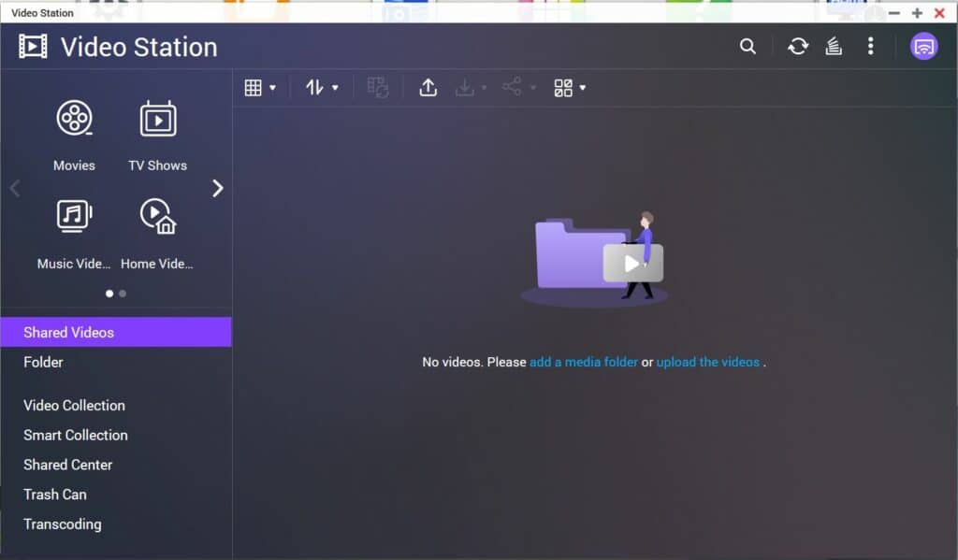The image size is (958, 560).
Task: Open Folder in sidebar
Action: tap(116, 362)
